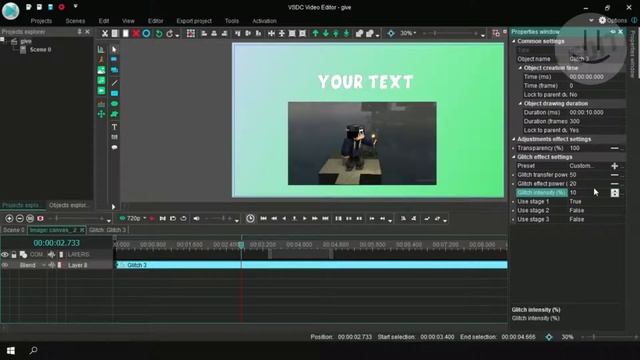Open the Export project menu
This screenshot has height=360, width=640.
(x=194, y=21)
